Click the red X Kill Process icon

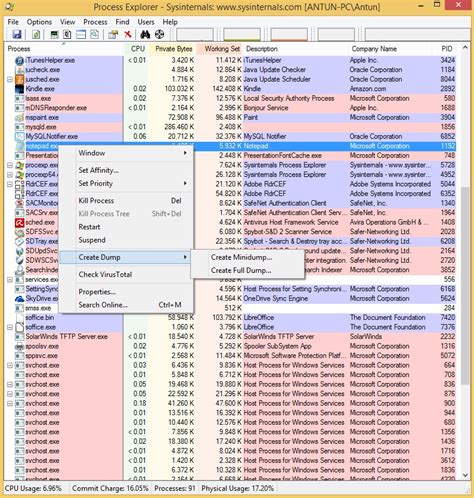coord(128,34)
